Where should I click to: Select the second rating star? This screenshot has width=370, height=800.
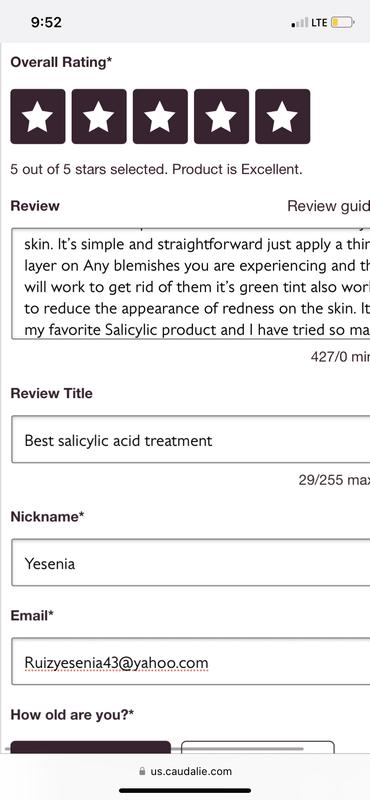tap(99, 116)
